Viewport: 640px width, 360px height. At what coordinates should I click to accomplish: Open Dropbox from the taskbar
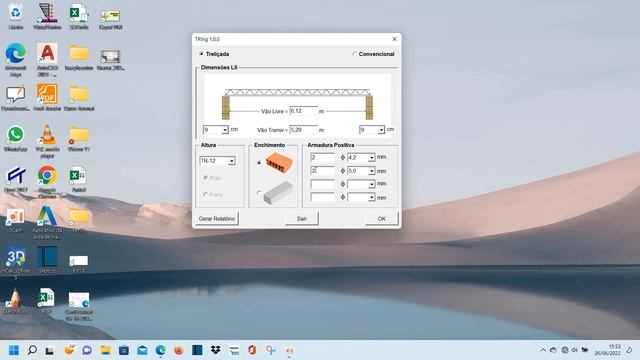[216, 350]
